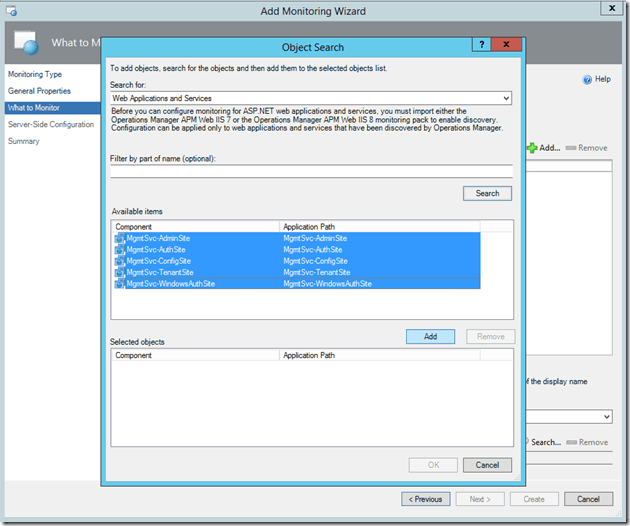
Task: Go to the General Properties step
Action: coord(39,91)
